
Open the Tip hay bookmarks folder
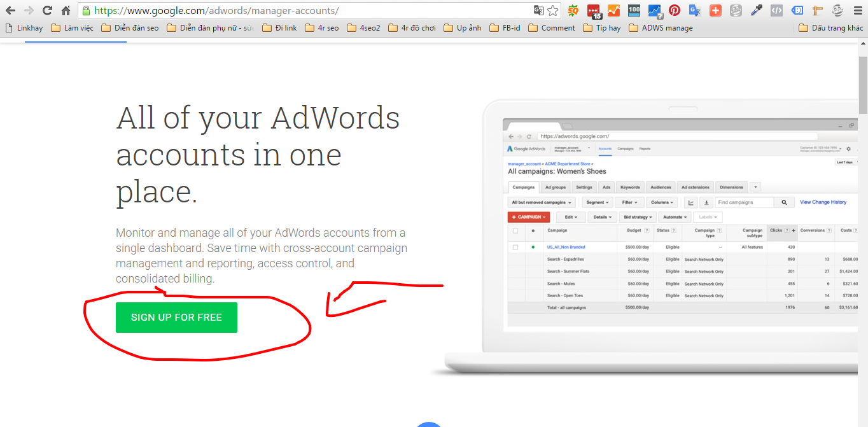(x=601, y=28)
